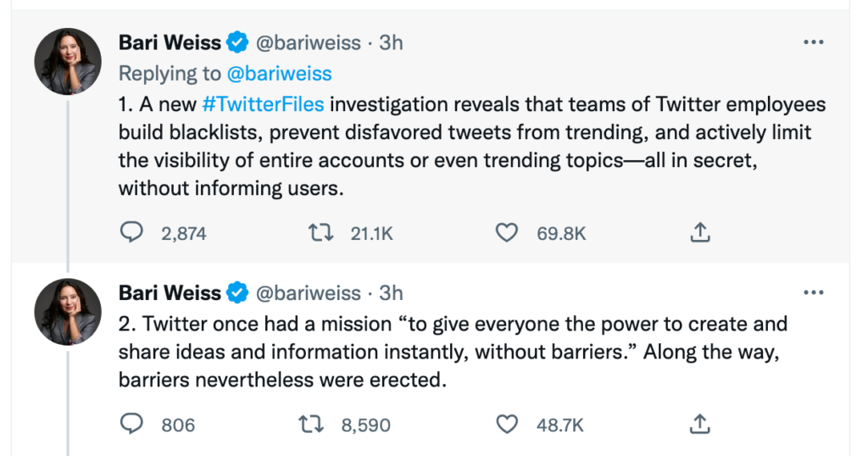Open Bari Weiss name on first tweet
The width and height of the screenshot is (868, 456).
click(x=170, y=42)
